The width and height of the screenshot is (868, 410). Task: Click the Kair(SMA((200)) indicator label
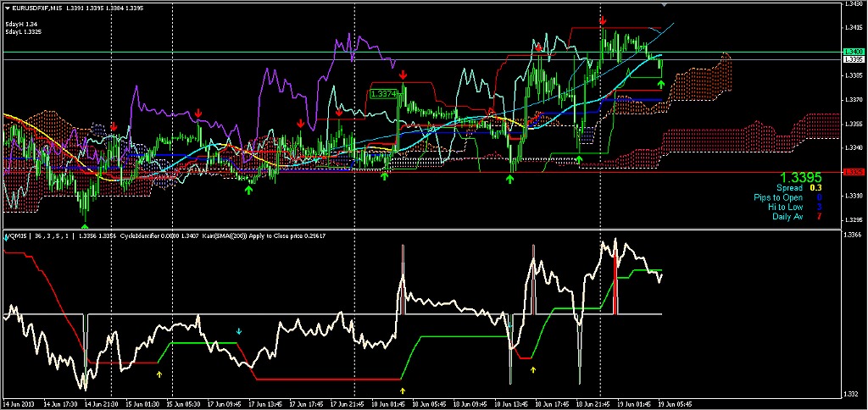tap(224, 236)
